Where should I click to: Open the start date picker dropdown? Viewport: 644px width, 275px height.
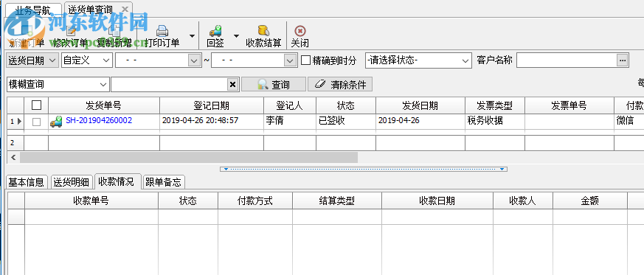(194, 60)
